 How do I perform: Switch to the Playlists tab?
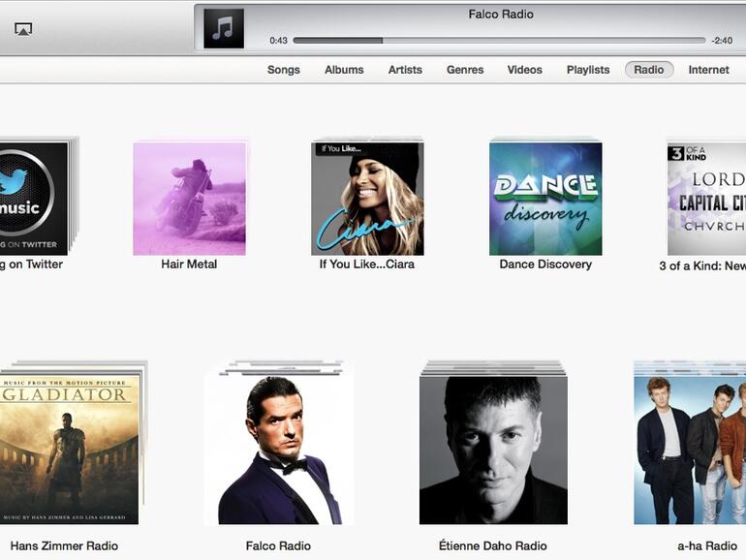[588, 70]
